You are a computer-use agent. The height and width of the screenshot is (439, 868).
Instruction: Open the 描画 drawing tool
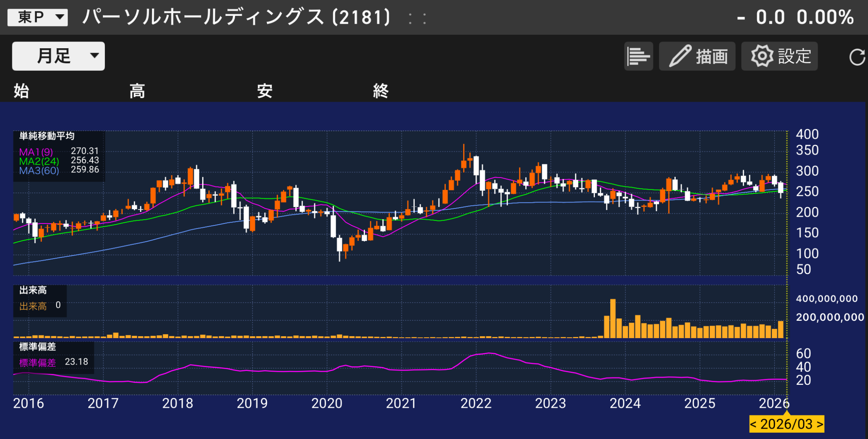pyautogui.click(x=697, y=56)
